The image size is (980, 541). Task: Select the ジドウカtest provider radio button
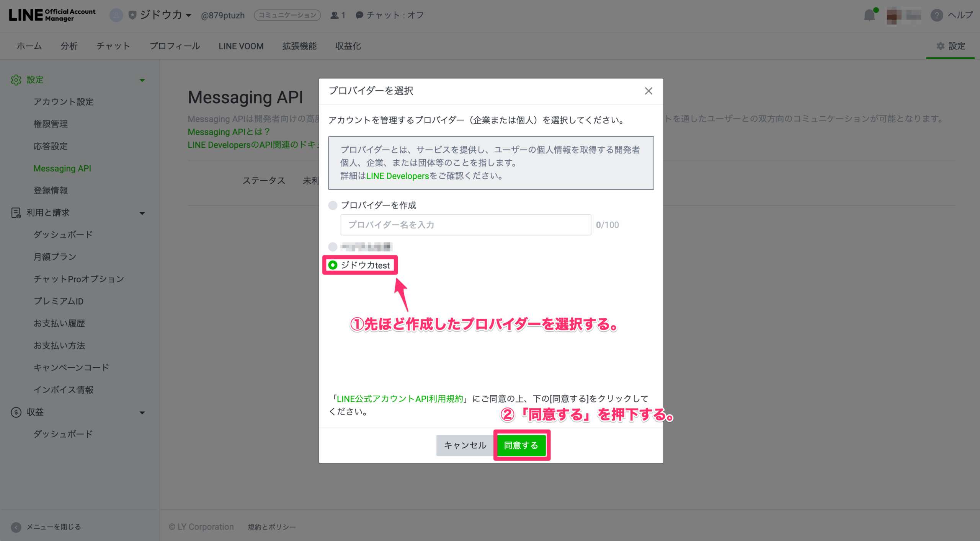(x=333, y=265)
